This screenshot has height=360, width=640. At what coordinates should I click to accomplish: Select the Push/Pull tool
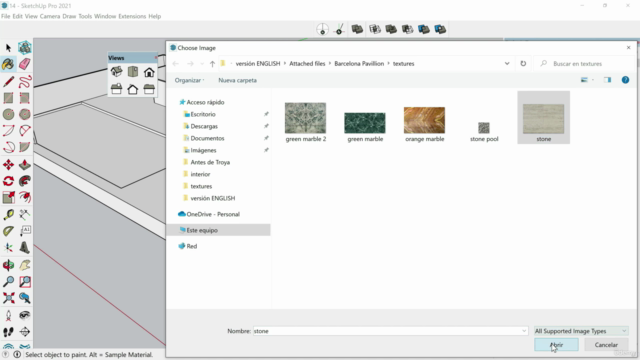pos(24,164)
